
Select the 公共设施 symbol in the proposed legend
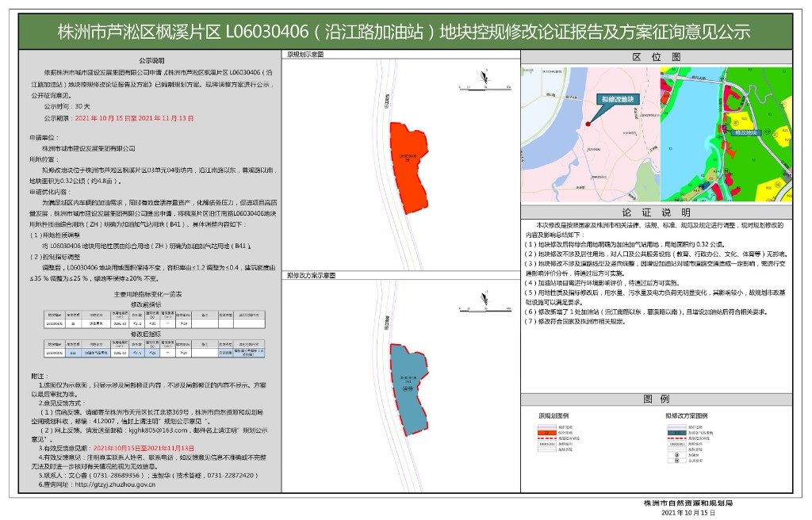676,461
